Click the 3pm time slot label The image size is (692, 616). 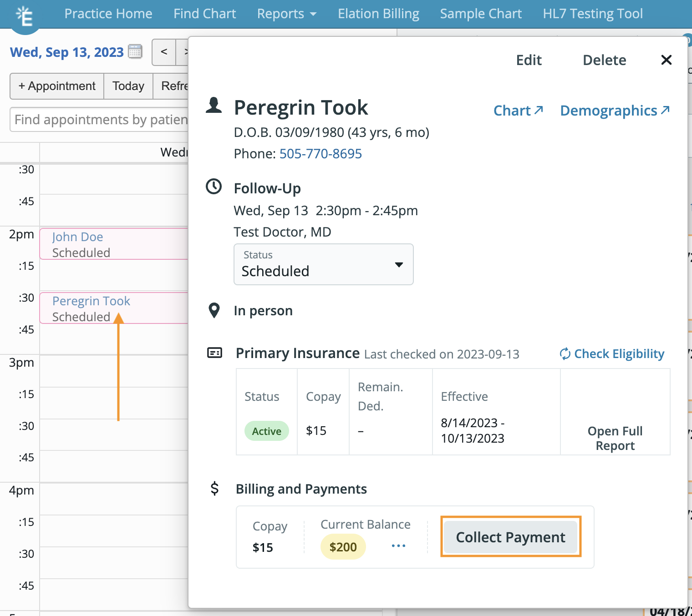tap(21, 363)
